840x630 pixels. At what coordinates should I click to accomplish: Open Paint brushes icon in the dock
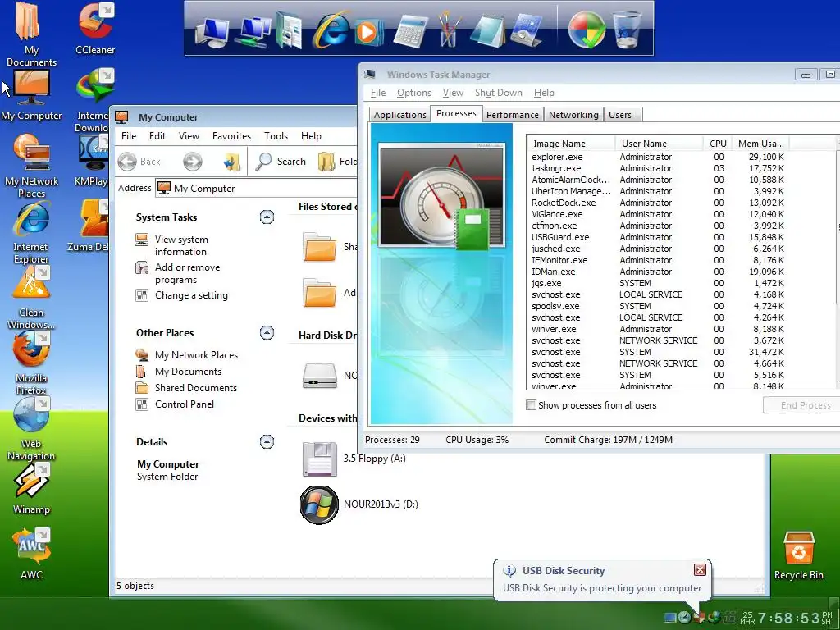point(449,30)
